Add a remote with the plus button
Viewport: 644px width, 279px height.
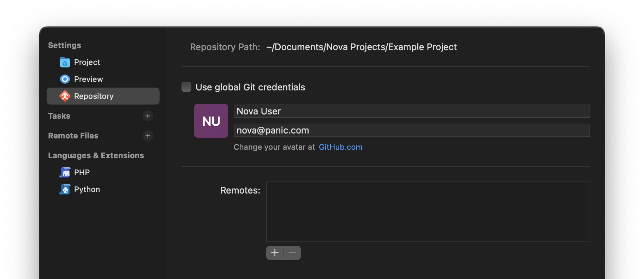(275, 253)
